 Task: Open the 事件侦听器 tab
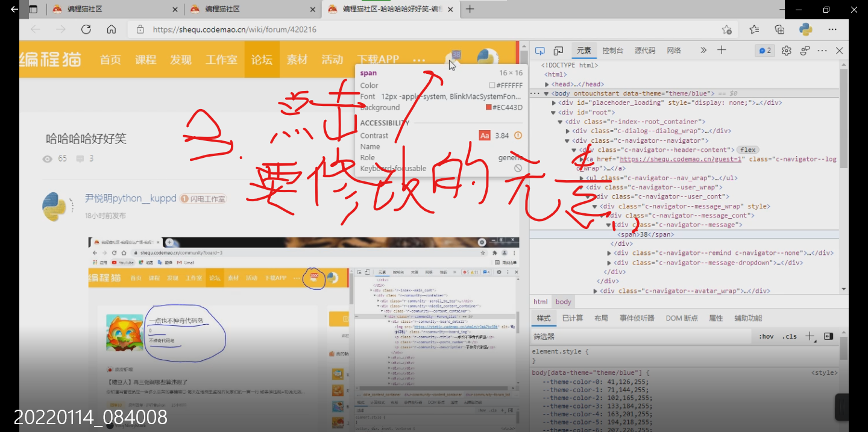pos(637,318)
